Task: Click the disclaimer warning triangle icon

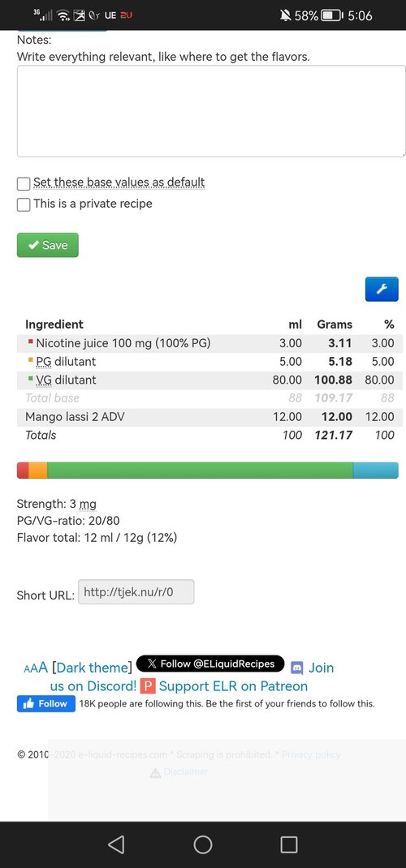Action: coord(156,772)
